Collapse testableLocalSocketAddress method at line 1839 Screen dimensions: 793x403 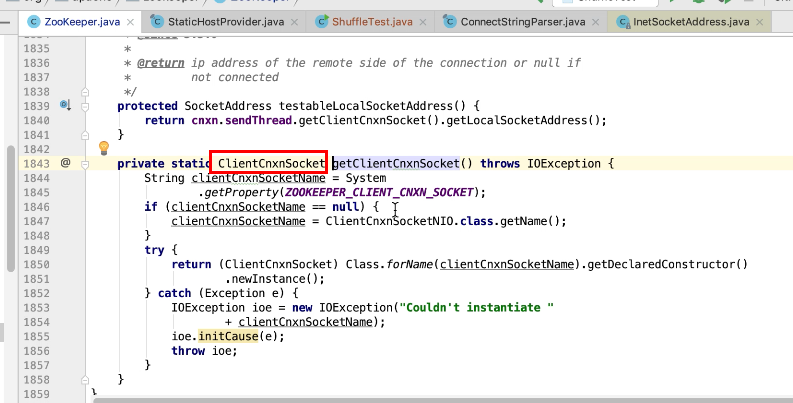click(85, 106)
